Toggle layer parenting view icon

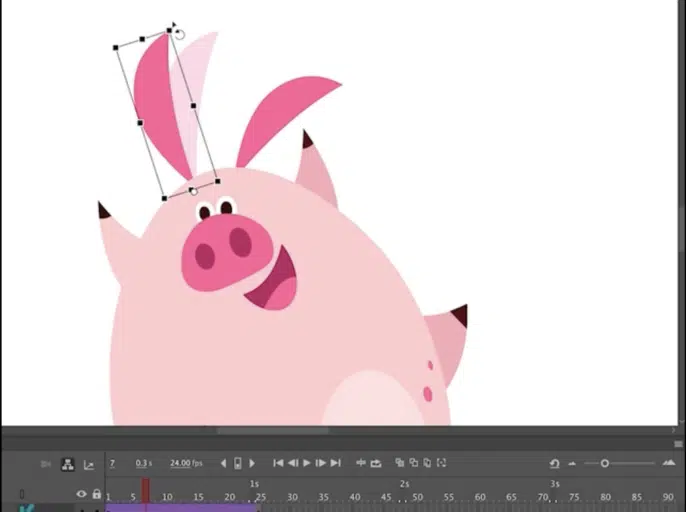point(67,464)
